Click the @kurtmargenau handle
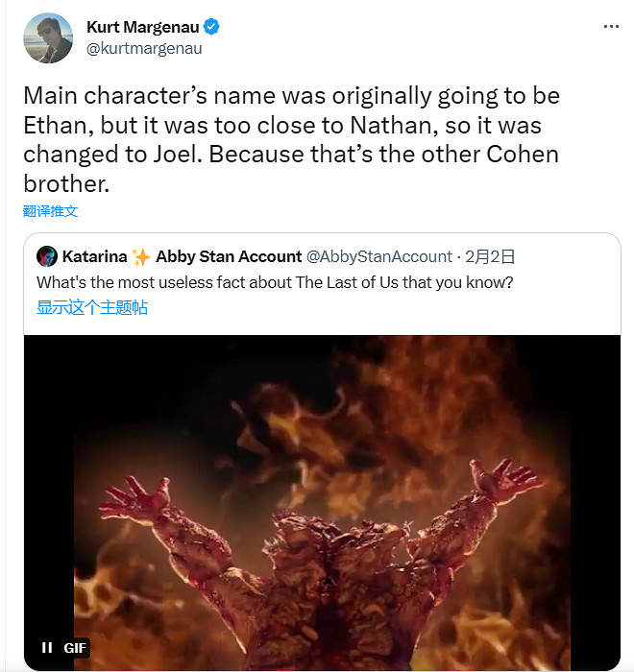The height and width of the screenshot is (672, 634). pyautogui.click(x=144, y=48)
